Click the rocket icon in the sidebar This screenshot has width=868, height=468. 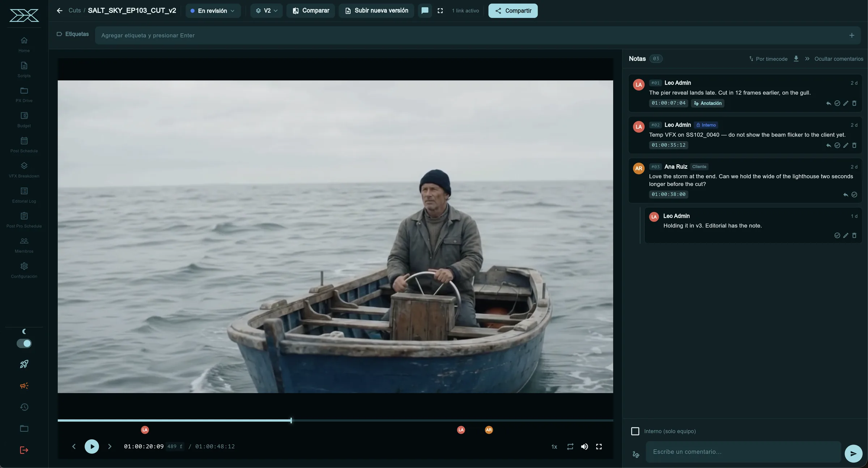click(24, 364)
